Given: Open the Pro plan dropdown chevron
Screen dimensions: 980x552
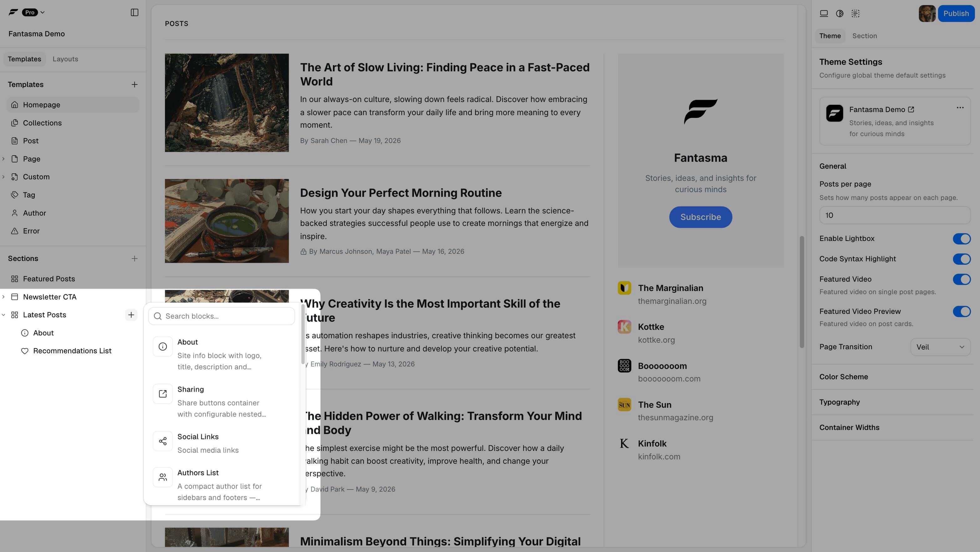Looking at the screenshot, I should (43, 13).
